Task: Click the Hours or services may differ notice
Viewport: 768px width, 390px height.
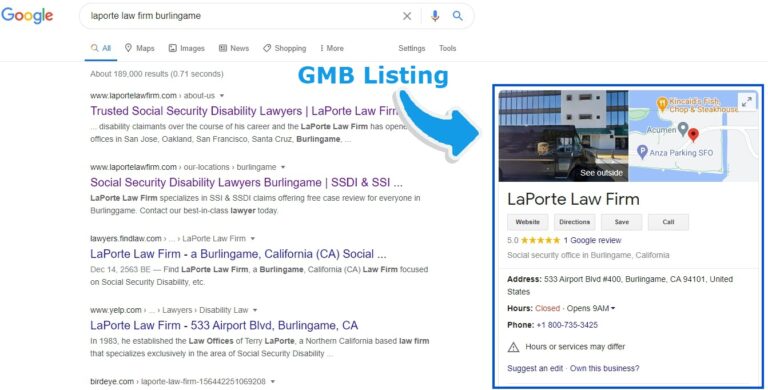Action: [575, 347]
